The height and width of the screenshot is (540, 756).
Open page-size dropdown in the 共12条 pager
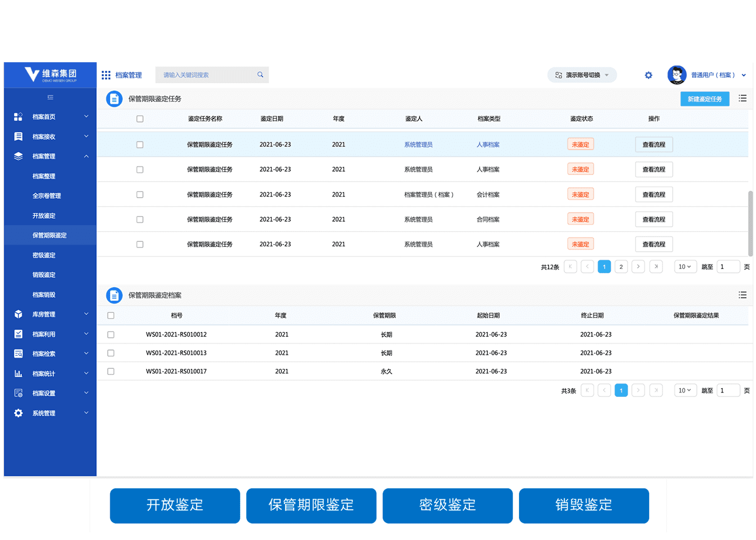coord(685,267)
